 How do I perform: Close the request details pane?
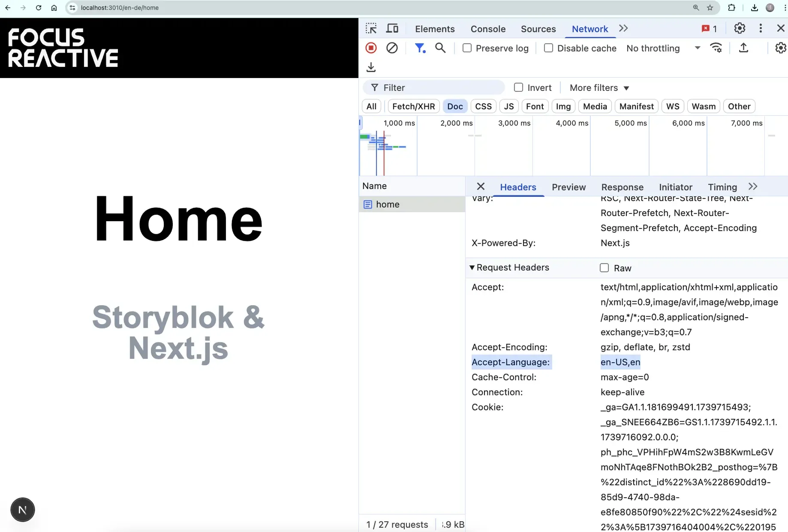point(481,186)
